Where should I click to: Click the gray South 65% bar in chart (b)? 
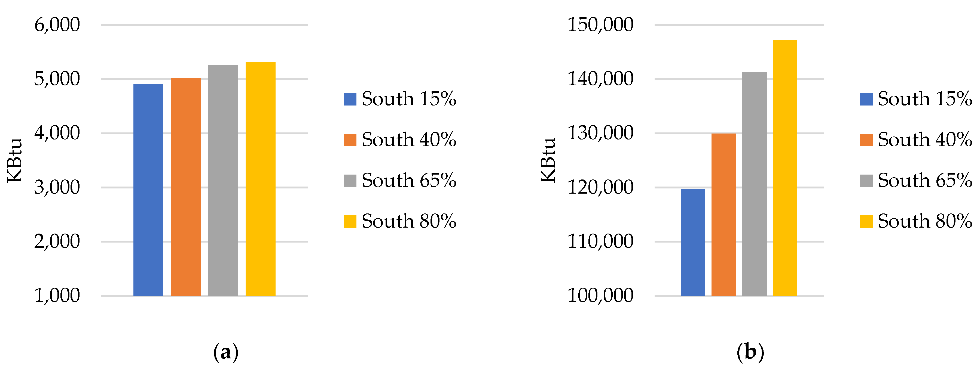[x=754, y=184]
